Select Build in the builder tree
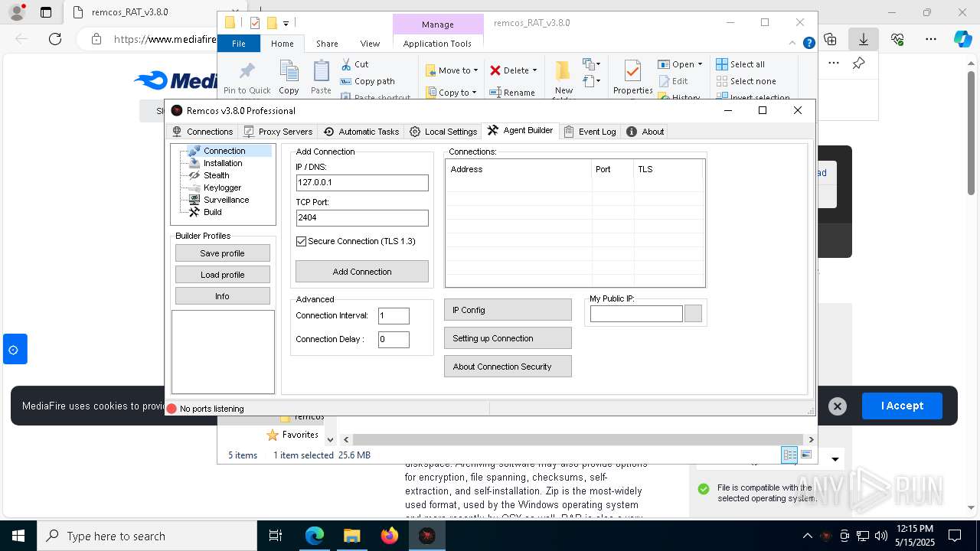Screen dimensions: 980x551 point(213,212)
